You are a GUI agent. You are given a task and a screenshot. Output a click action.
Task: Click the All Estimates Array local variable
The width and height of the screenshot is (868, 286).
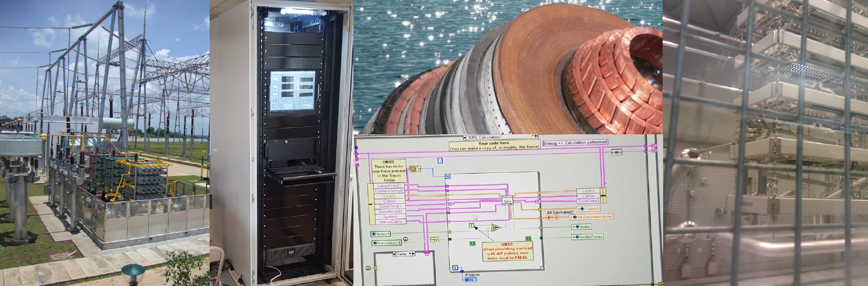[x=591, y=217]
